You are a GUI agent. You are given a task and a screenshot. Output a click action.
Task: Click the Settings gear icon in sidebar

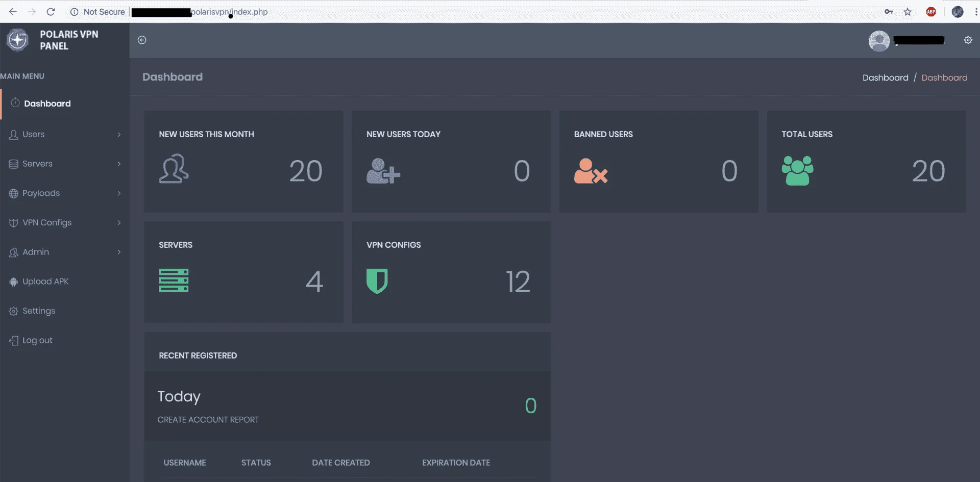(x=14, y=311)
